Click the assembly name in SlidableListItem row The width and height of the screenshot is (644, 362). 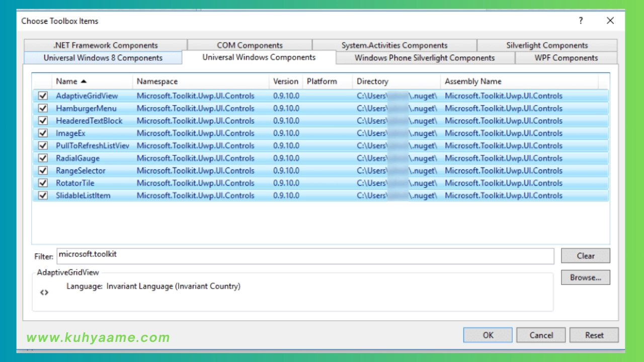coord(504,196)
